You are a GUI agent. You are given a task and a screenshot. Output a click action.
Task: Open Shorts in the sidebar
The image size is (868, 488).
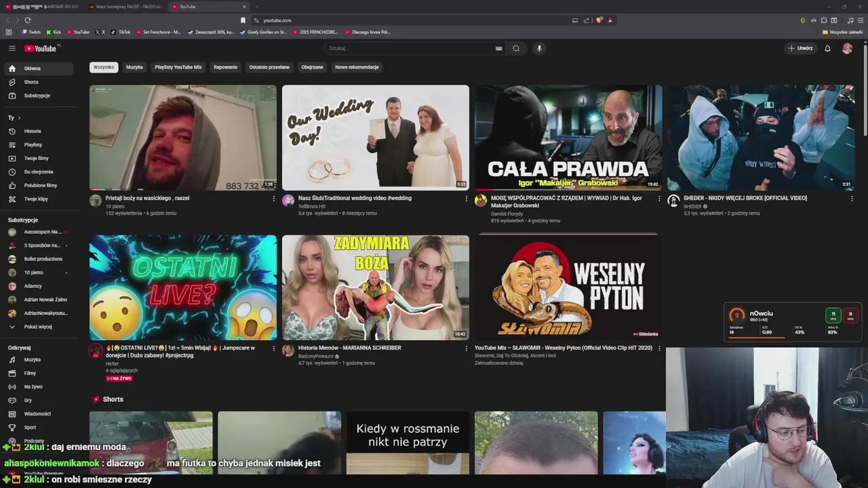[37, 82]
